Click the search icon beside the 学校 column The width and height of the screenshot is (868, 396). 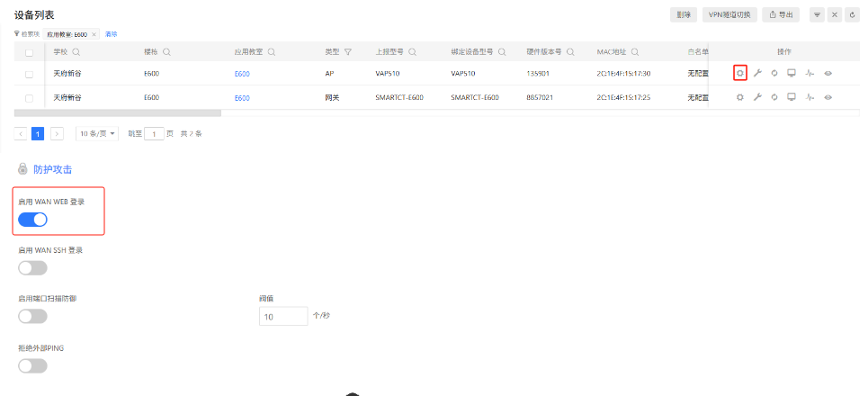tap(76, 51)
